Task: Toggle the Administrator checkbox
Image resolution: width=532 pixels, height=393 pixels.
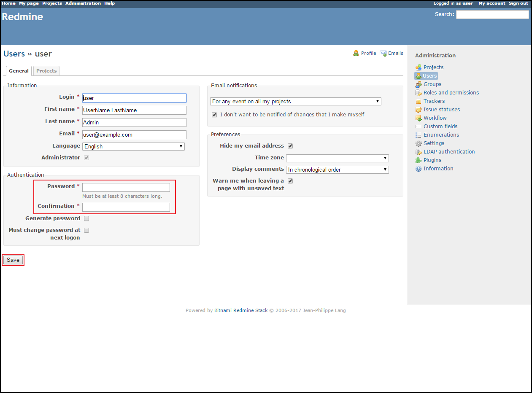Action: point(86,158)
